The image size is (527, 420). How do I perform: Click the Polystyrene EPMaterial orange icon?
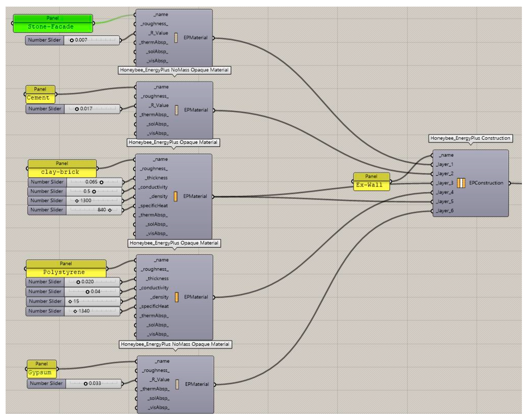pos(176,297)
